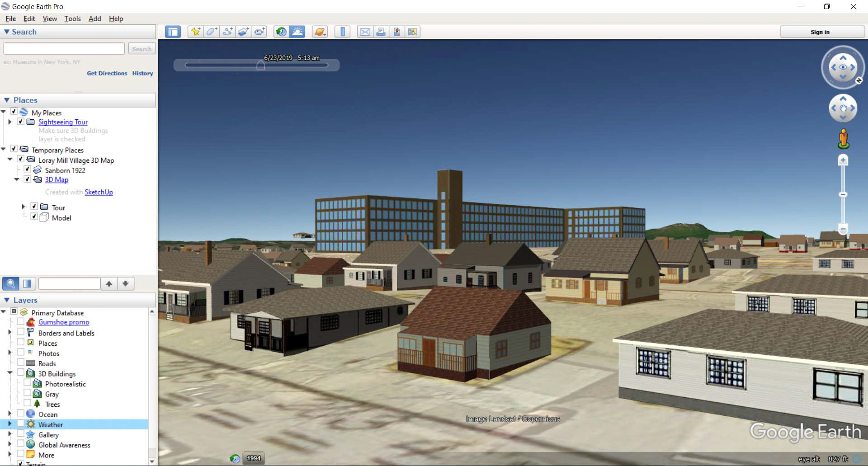Click the search input field

[64, 49]
